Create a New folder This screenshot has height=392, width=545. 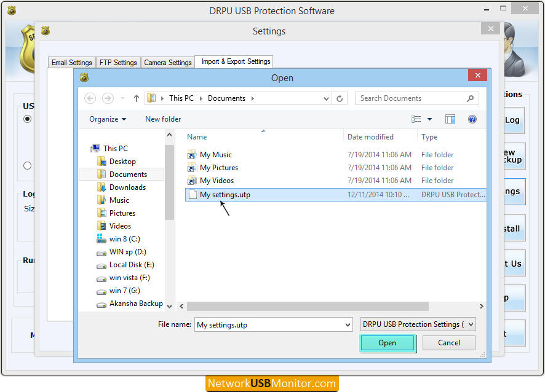pyautogui.click(x=163, y=119)
